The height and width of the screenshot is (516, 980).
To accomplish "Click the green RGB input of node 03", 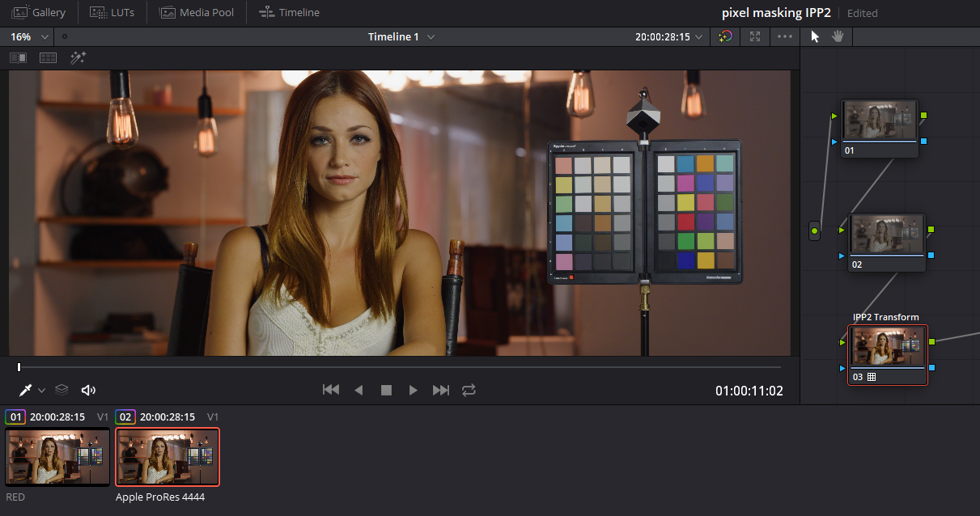I will click(x=844, y=342).
